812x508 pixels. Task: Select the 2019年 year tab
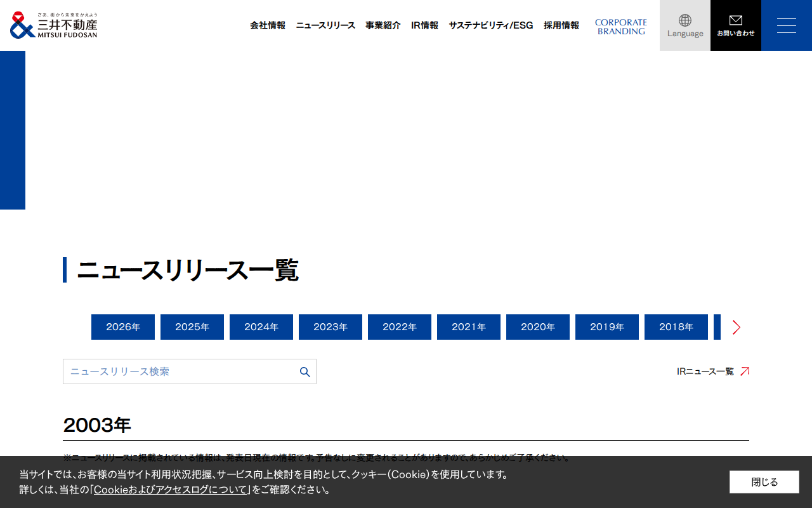[x=607, y=327]
